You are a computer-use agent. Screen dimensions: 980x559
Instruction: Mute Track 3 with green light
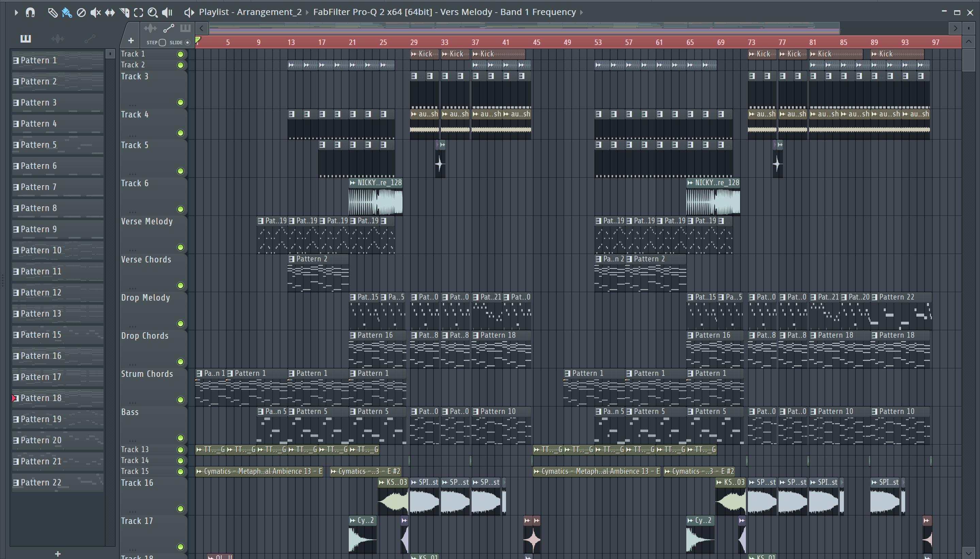(180, 102)
